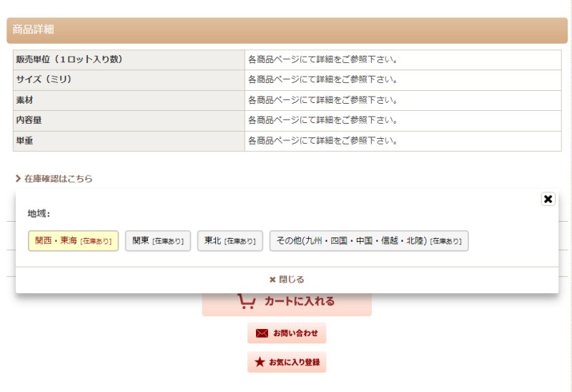Select the 関西・東海 region option
The height and width of the screenshot is (392, 572).
click(73, 241)
